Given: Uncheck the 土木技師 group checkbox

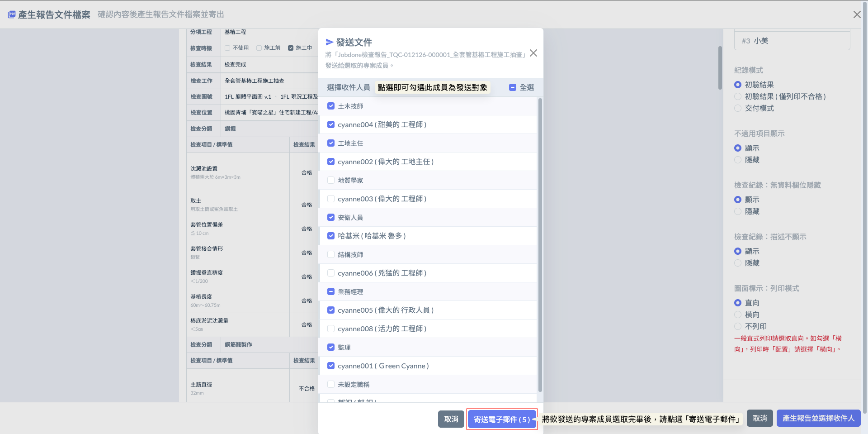Looking at the screenshot, I should (331, 106).
